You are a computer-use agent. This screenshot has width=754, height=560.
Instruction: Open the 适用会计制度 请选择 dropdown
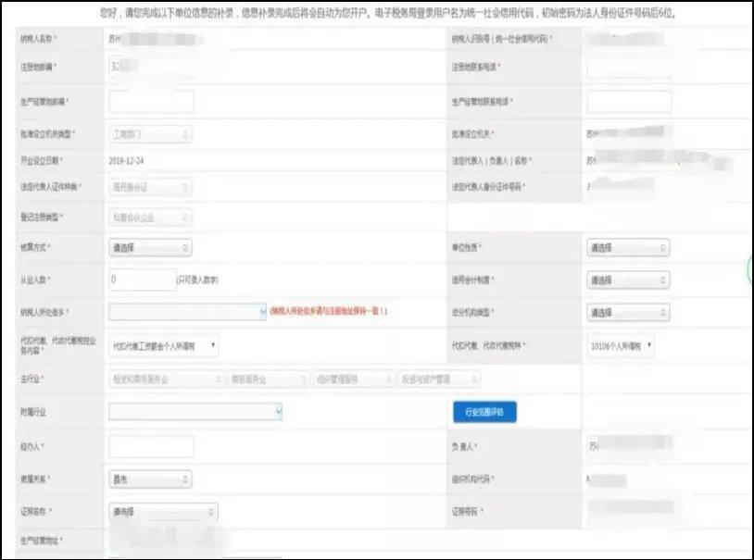(x=628, y=280)
